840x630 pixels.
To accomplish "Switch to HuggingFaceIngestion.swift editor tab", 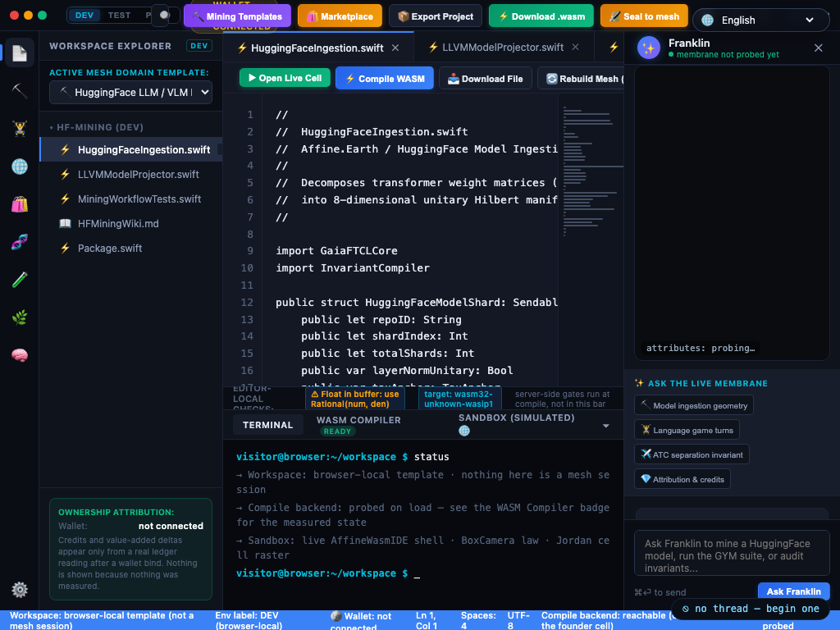I will [317, 48].
